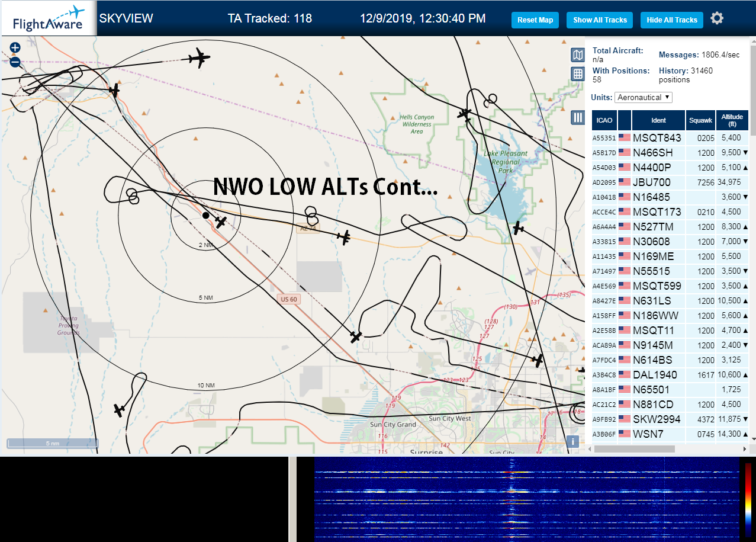Open the Units dropdown
Image resolution: width=756 pixels, height=542 pixels.
(644, 97)
